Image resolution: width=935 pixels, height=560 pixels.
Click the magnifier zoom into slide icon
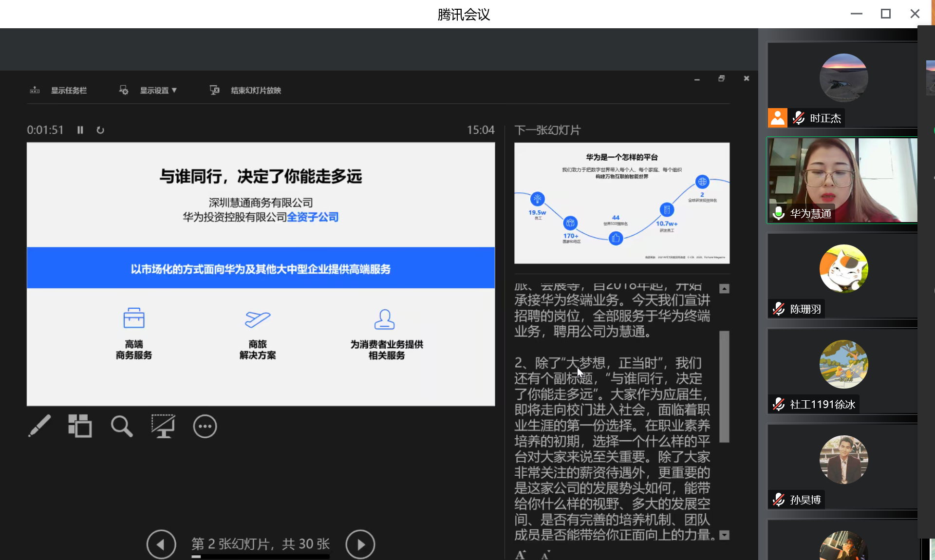121,426
